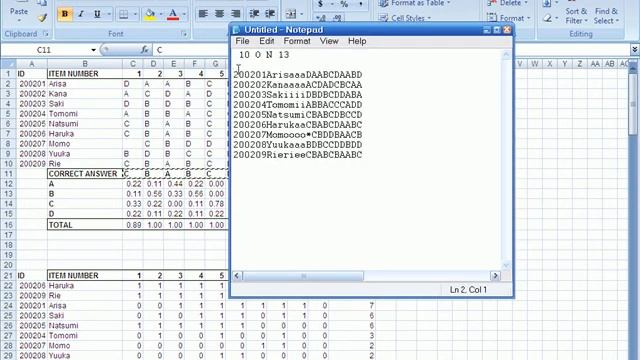The width and height of the screenshot is (640, 360).
Task: Toggle Underline formatting in Excel ribbon
Action: click(97, 14)
